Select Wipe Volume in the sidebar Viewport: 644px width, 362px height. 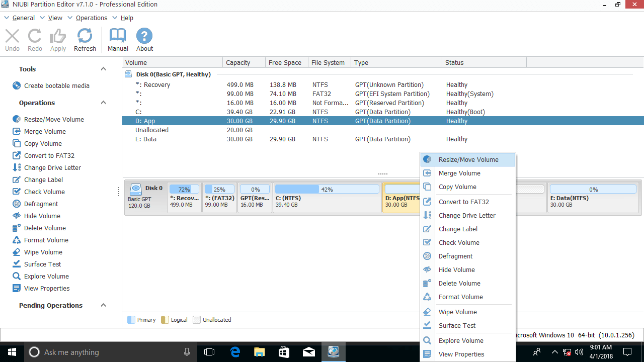[37, 252]
